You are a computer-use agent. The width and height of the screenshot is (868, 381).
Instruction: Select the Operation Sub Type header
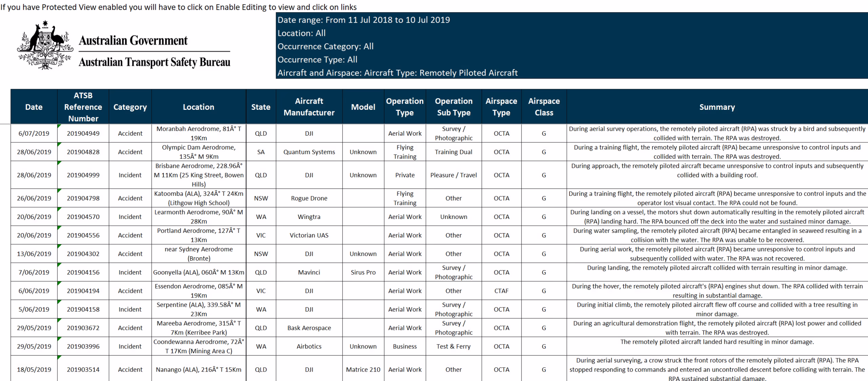click(x=454, y=107)
